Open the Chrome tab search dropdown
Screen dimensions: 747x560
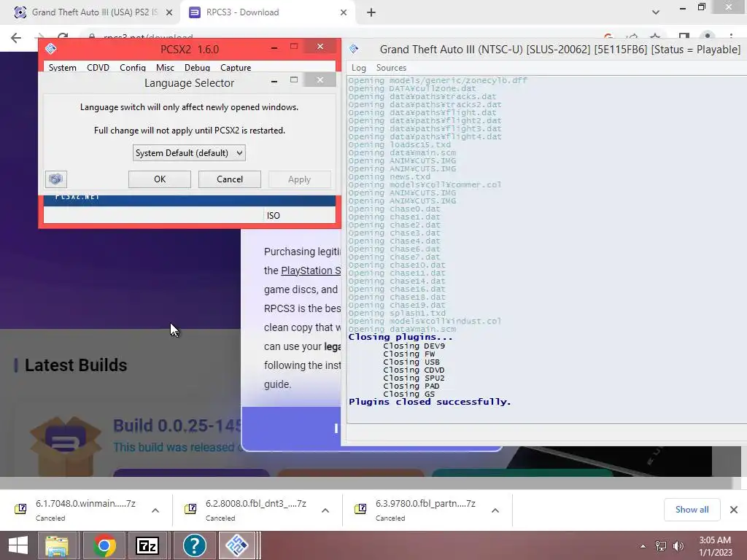(x=656, y=12)
